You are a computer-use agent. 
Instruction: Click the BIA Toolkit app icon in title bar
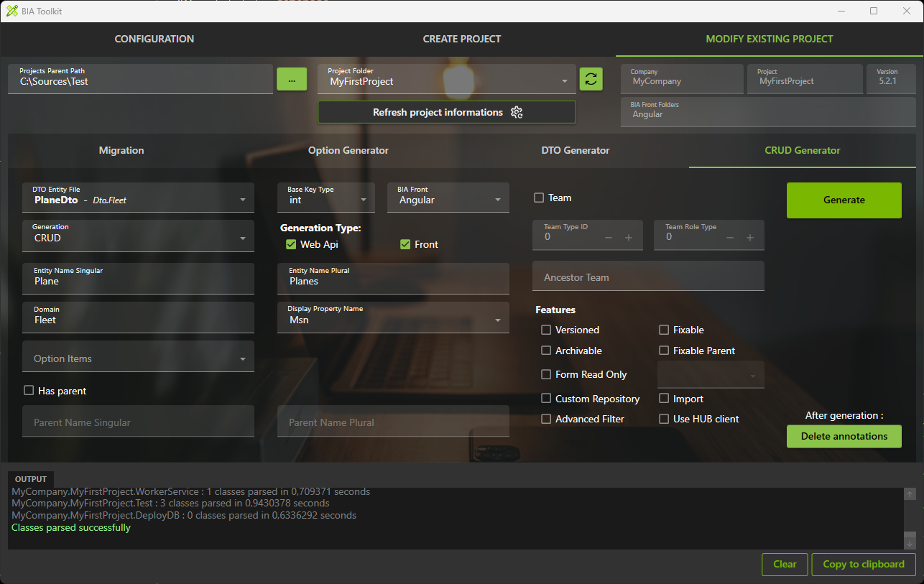[11, 11]
